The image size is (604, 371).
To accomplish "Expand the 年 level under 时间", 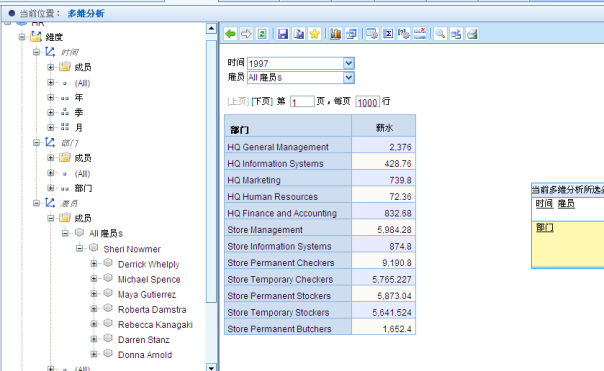I will (50, 97).
